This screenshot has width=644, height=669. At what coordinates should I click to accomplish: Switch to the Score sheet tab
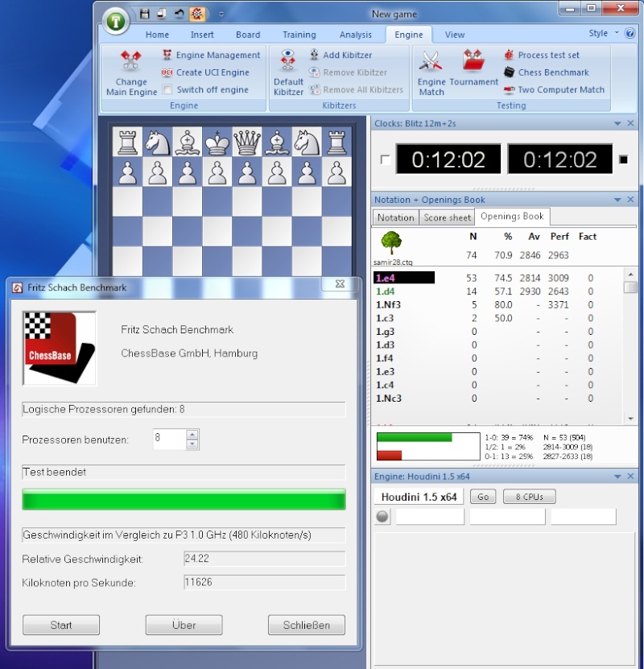tap(448, 217)
